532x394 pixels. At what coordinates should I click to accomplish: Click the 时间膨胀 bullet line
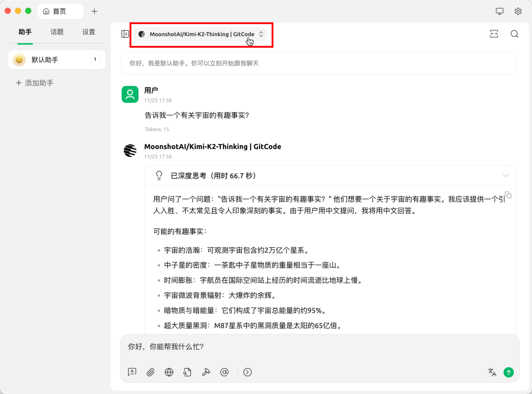tap(264, 280)
